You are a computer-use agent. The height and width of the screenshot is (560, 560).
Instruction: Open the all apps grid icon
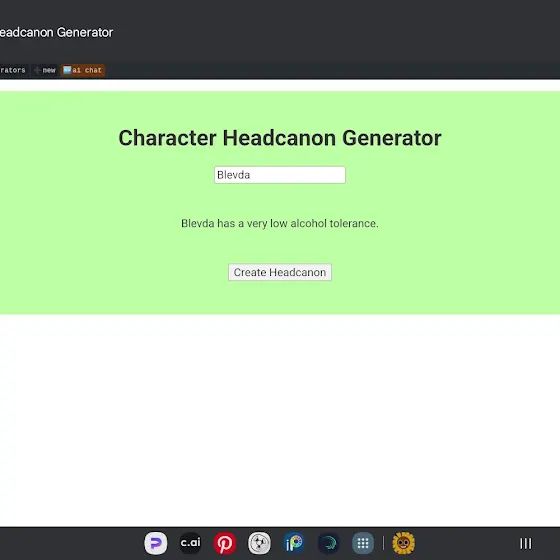click(363, 543)
